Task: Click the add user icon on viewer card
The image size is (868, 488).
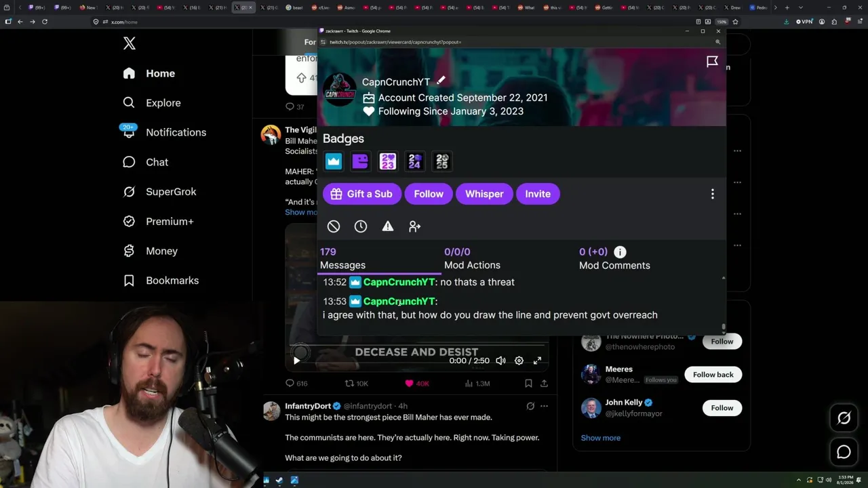Action: click(x=415, y=226)
